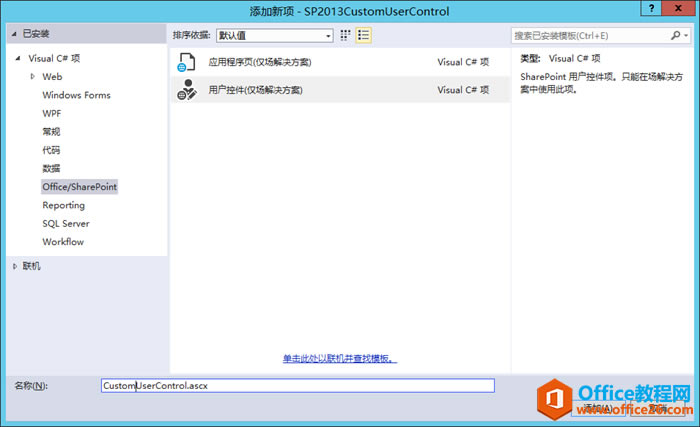
Task: Click the 添加(A) button
Action: (599, 408)
